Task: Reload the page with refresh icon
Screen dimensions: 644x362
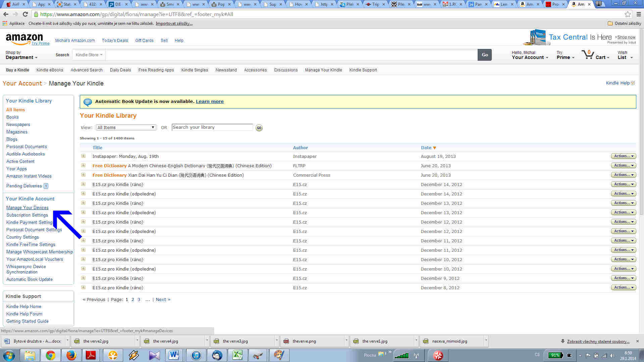Action: coord(25,14)
